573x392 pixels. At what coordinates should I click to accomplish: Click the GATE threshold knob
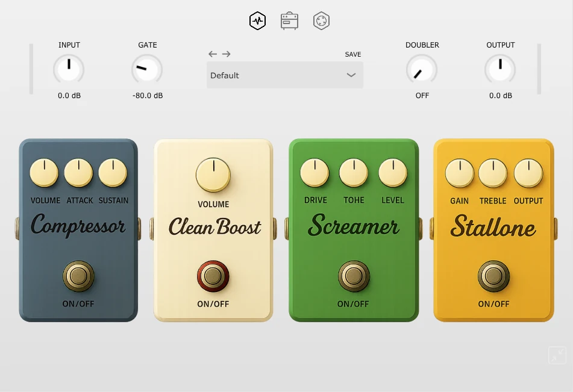(x=147, y=69)
